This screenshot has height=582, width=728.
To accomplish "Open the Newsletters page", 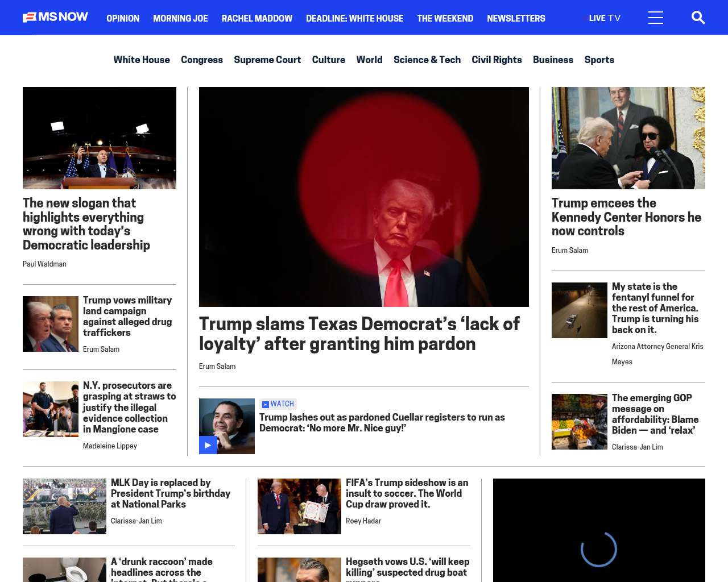I will tap(515, 18).
